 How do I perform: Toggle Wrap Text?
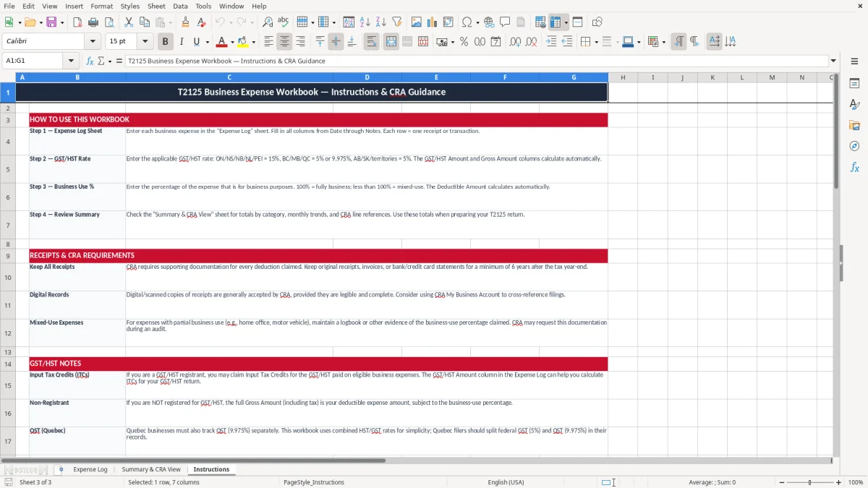point(372,42)
